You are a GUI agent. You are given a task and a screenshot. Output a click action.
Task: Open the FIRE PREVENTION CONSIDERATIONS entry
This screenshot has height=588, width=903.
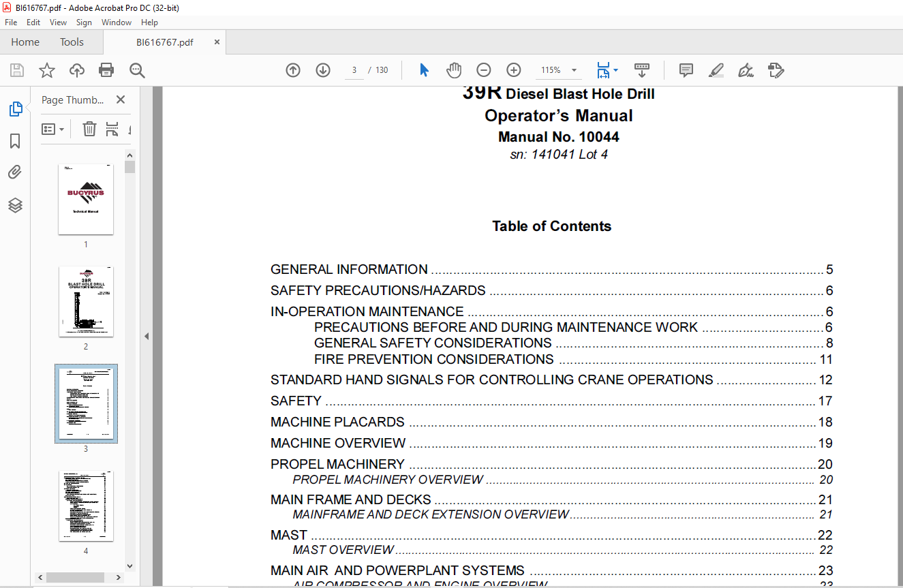573,359
